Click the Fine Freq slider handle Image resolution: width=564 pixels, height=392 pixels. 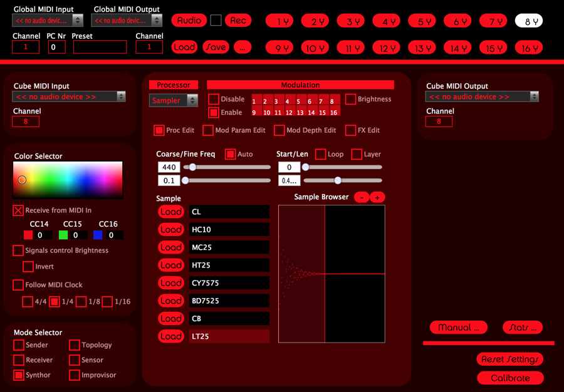click(x=185, y=180)
